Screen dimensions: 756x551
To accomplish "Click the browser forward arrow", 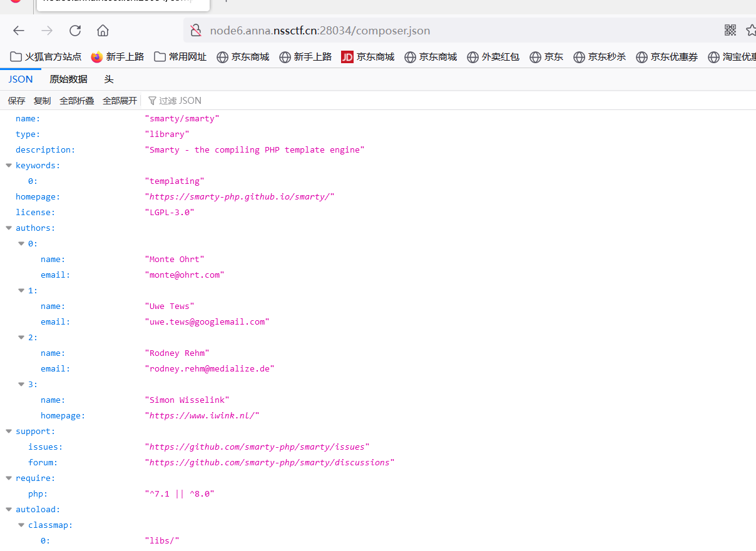I will (x=47, y=31).
